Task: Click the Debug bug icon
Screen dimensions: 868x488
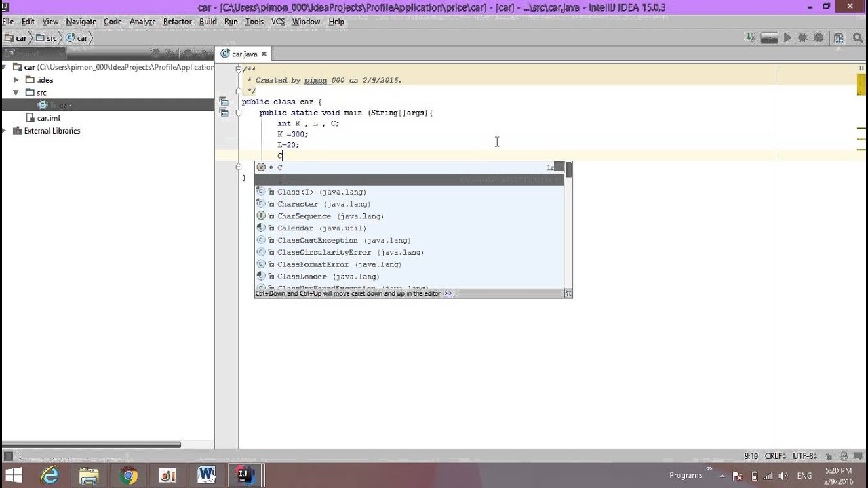Action: [803, 38]
